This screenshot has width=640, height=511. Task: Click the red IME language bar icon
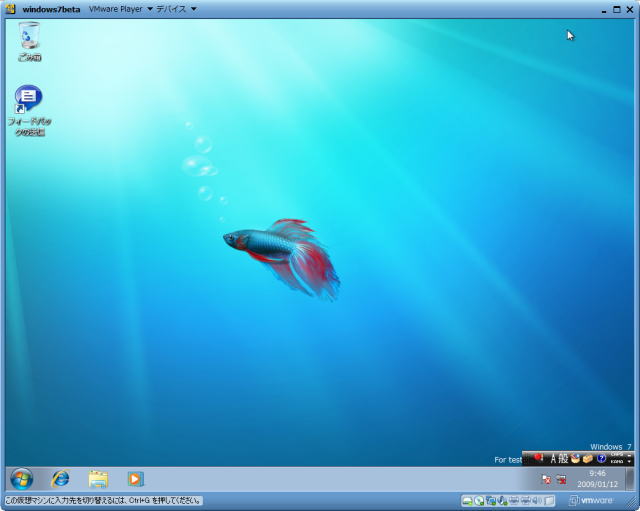(x=538, y=458)
